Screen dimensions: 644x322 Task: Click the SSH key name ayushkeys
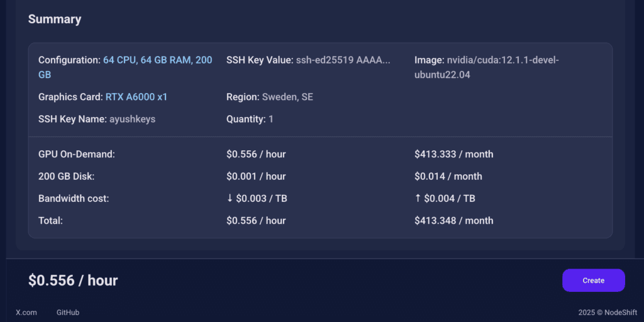[132, 119]
